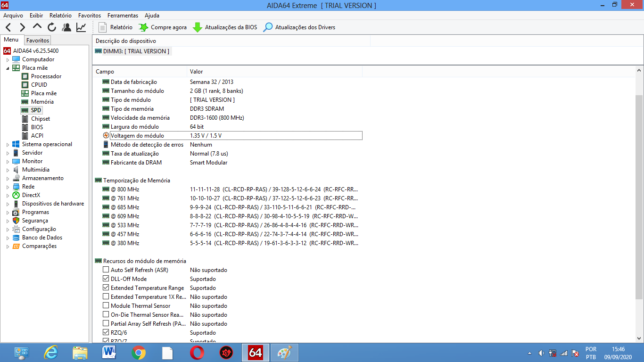Open Paint from the taskbar
Image resolution: width=644 pixels, height=362 pixels.
coord(284,353)
